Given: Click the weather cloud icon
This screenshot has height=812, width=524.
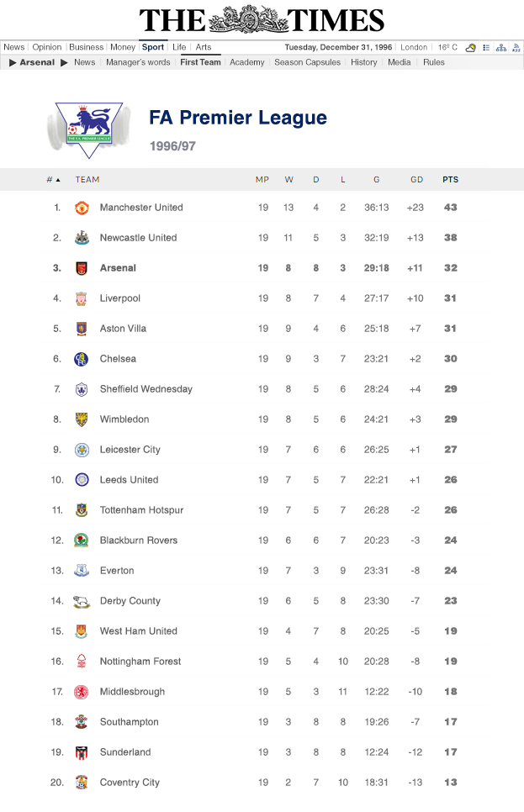Looking at the screenshot, I should click(x=471, y=48).
